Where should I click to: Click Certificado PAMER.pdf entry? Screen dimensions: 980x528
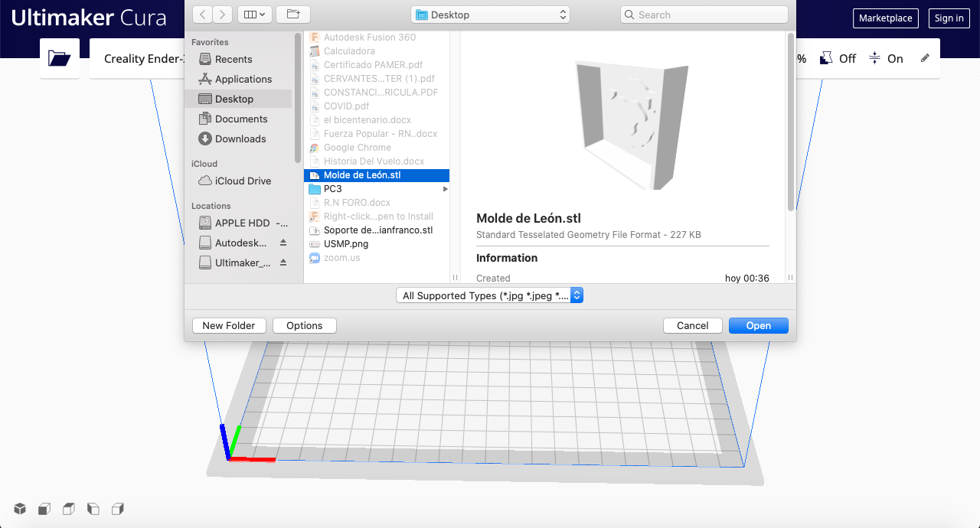click(377, 65)
